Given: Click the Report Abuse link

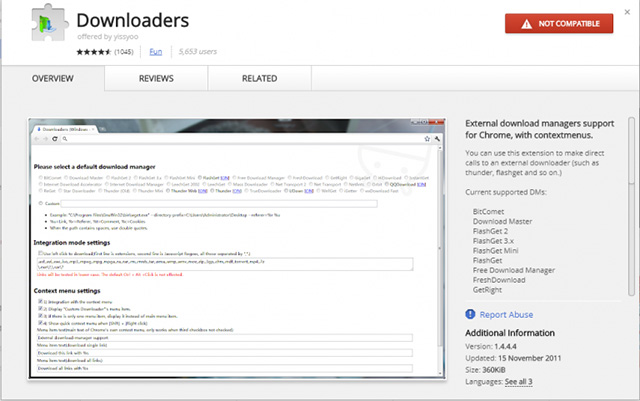Looking at the screenshot, I should 506,315.
